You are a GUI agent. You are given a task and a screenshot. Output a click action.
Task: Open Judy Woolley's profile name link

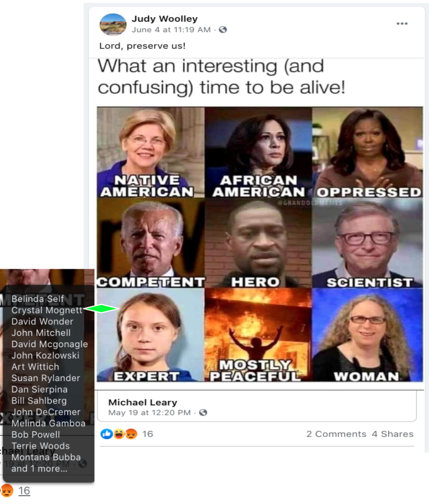click(x=165, y=19)
